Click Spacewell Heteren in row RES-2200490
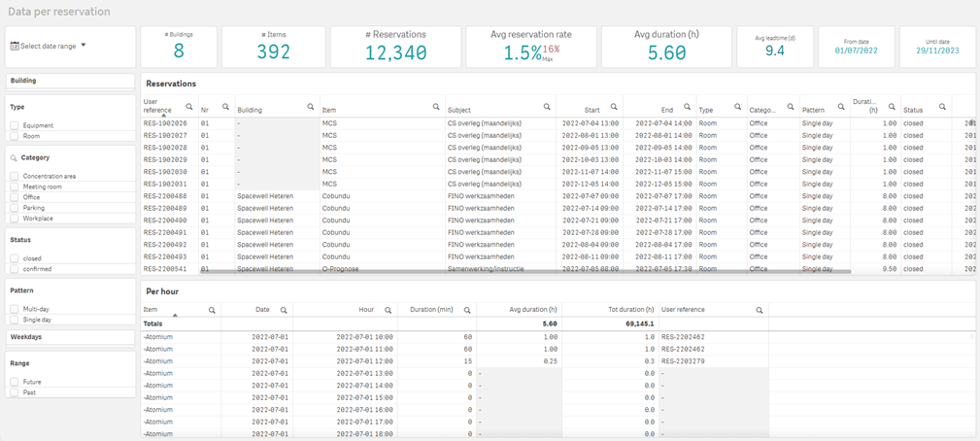Viewport: 980px width, 441px height. pyautogui.click(x=265, y=220)
